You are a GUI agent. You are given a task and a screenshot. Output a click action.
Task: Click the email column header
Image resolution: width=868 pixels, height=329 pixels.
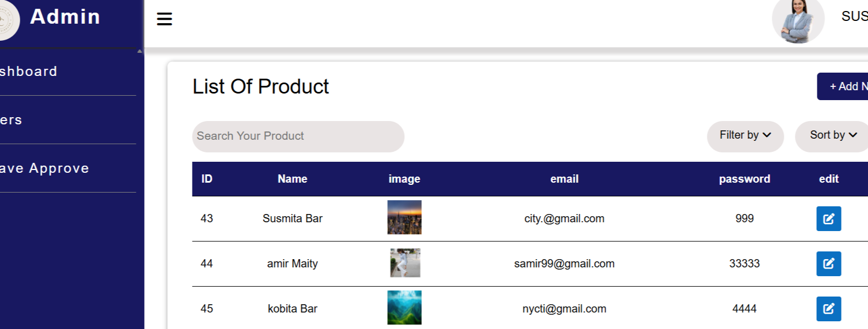(x=564, y=179)
